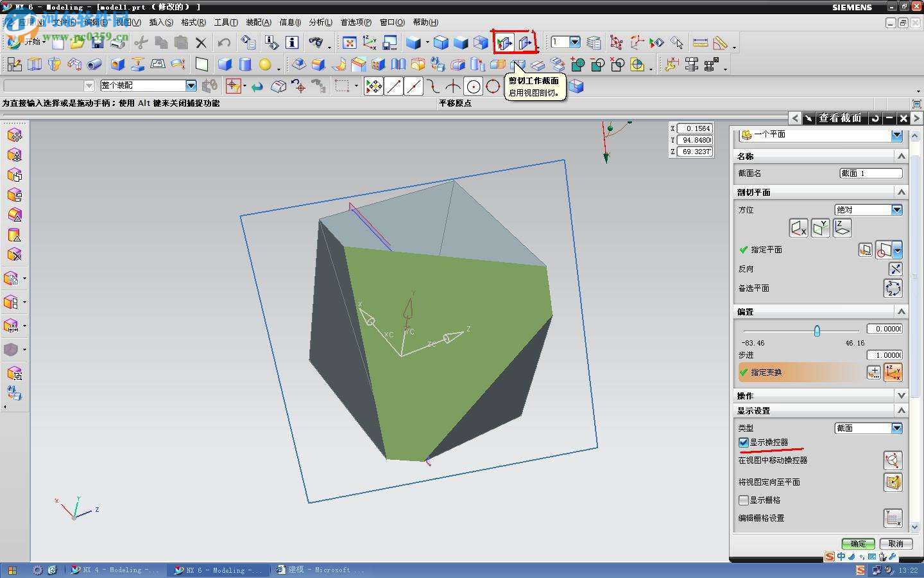This screenshot has width=924, height=578.
Task: Click the Edit Grid Settings (编辑栅格设置) icon
Action: coord(893,518)
